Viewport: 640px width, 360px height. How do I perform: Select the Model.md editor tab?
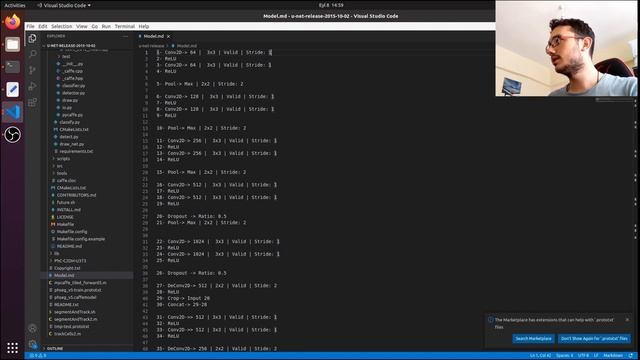154,36
